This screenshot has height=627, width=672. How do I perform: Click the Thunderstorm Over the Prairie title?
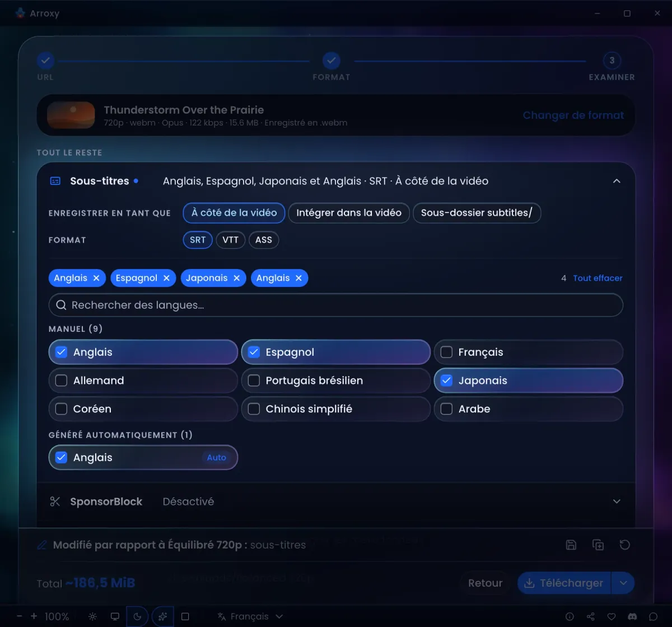click(184, 110)
